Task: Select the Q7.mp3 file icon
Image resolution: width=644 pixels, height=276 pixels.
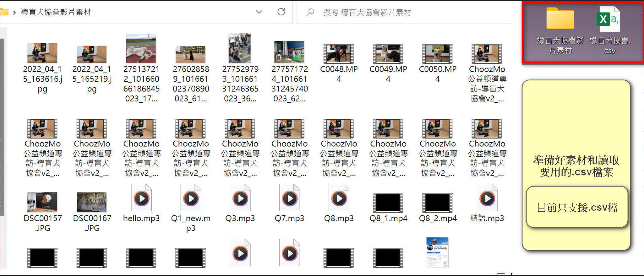Action: [289, 199]
